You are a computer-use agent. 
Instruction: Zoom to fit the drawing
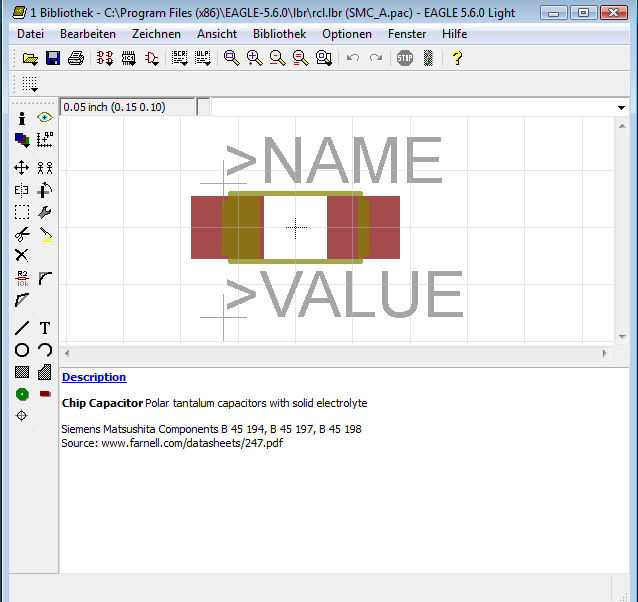click(232, 58)
